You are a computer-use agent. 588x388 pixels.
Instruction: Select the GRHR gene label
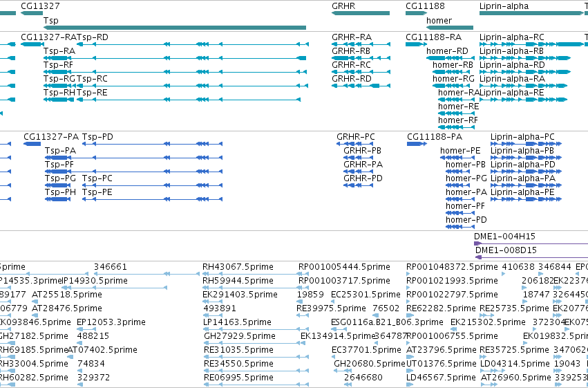pos(343,6)
